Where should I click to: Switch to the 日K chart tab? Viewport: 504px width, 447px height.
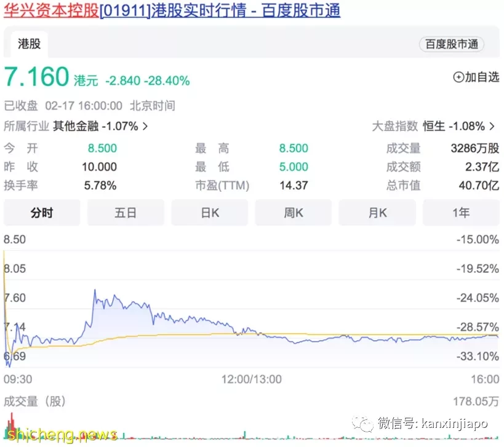[x=210, y=213]
